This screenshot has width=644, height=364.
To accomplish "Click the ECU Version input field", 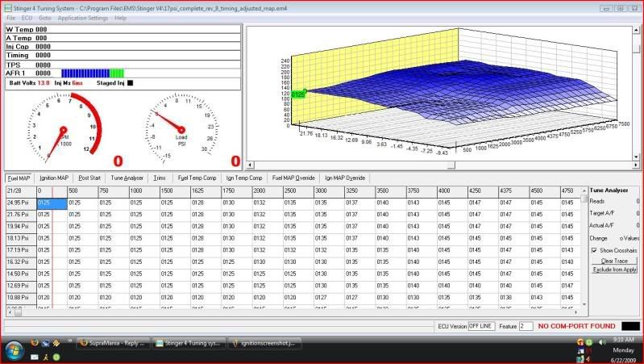I will tap(481, 326).
